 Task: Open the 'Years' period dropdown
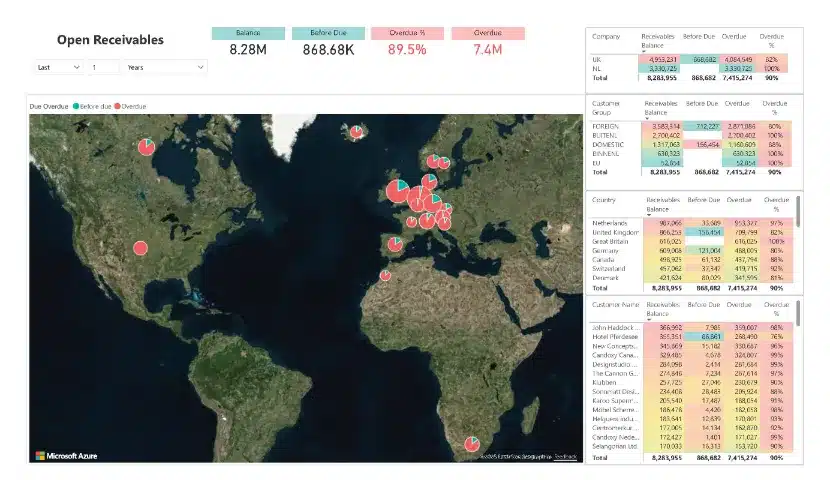(x=165, y=67)
